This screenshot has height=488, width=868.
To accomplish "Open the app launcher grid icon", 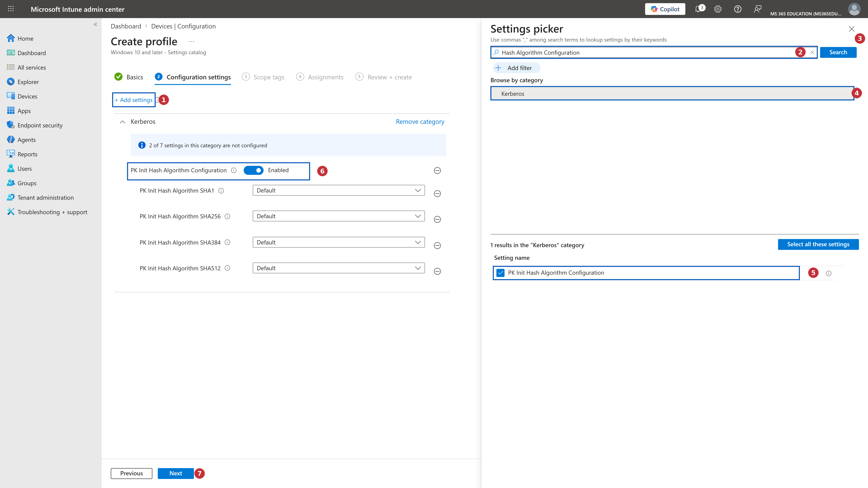I will 11,9.
